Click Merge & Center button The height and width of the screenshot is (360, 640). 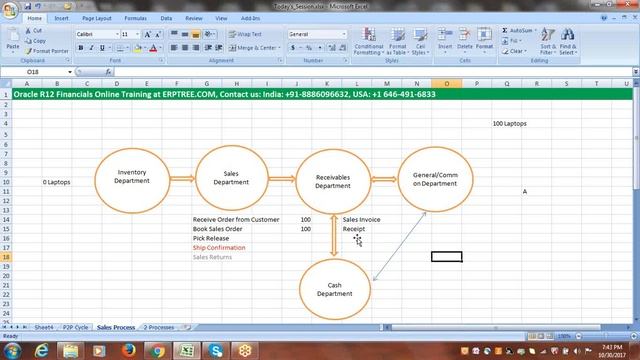[x=254, y=48]
